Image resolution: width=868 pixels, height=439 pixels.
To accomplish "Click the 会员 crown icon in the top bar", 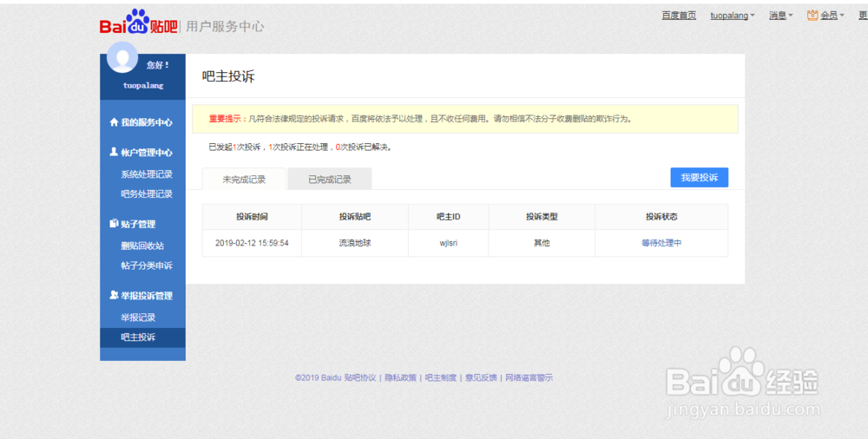I will [812, 16].
